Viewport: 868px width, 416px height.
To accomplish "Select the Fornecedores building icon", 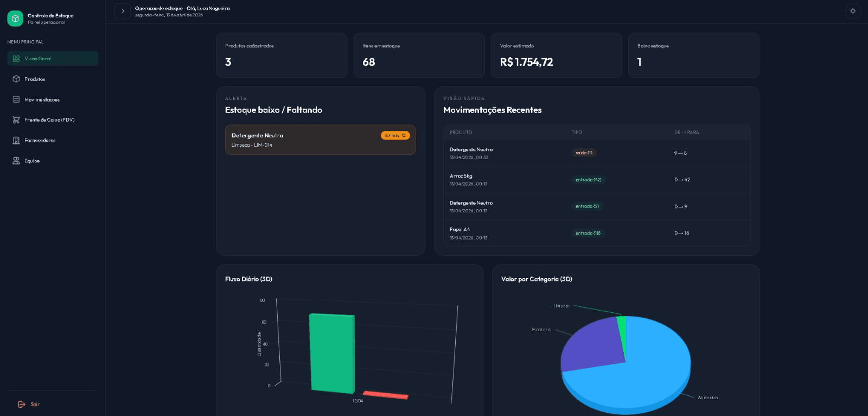I will (x=16, y=141).
